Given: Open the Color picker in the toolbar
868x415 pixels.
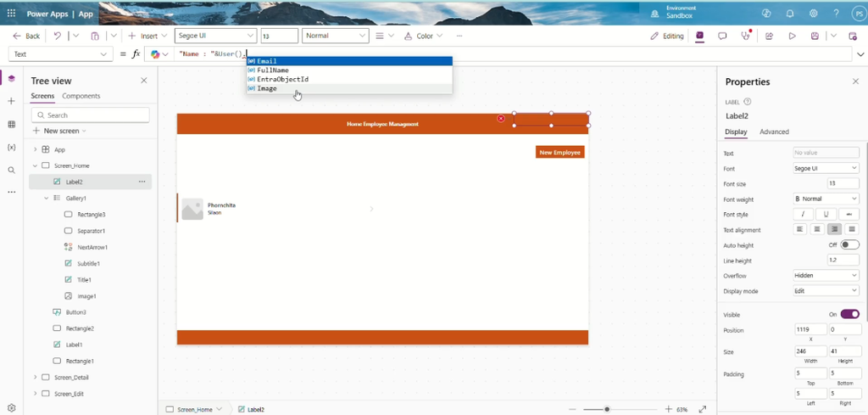Looking at the screenshot, I should click(424, 36).
